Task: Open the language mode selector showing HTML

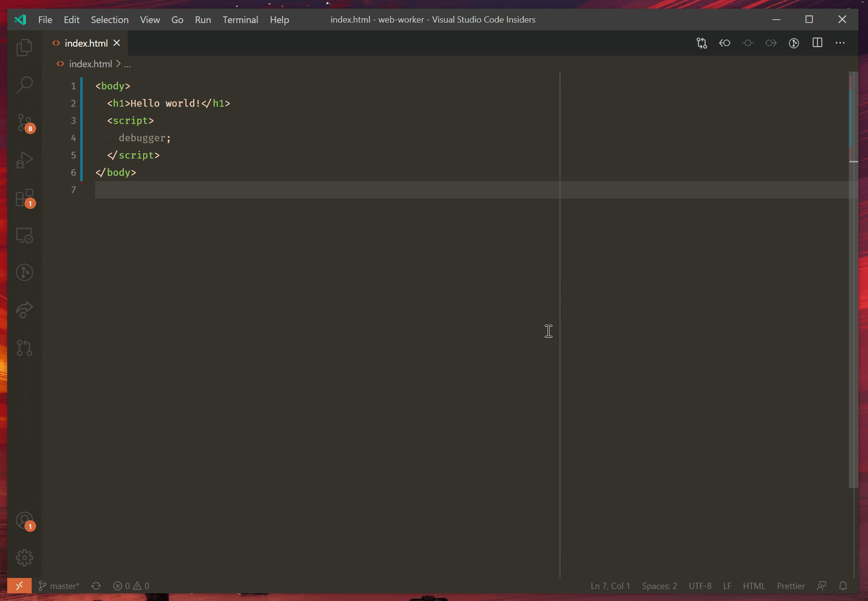Action: tap(754, 586)
